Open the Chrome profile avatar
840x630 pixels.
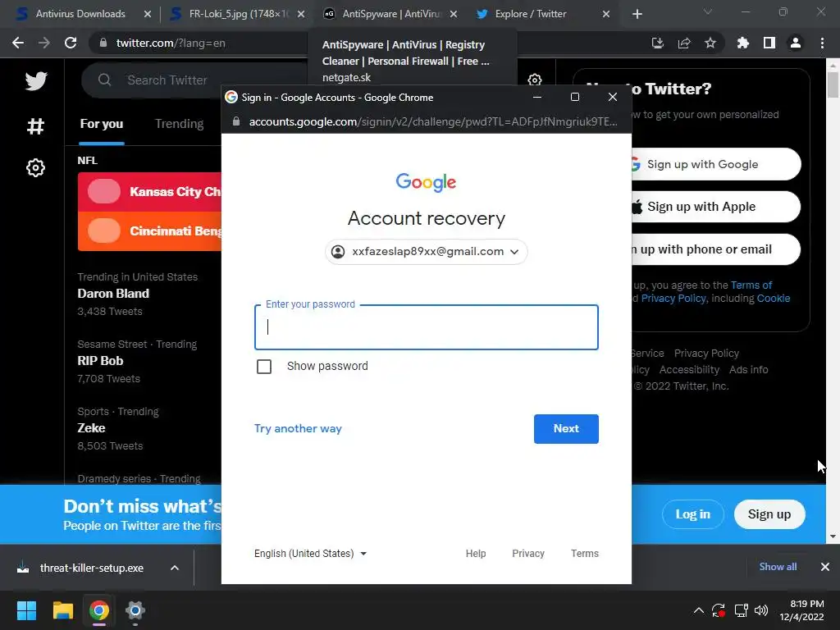(796, 43)
